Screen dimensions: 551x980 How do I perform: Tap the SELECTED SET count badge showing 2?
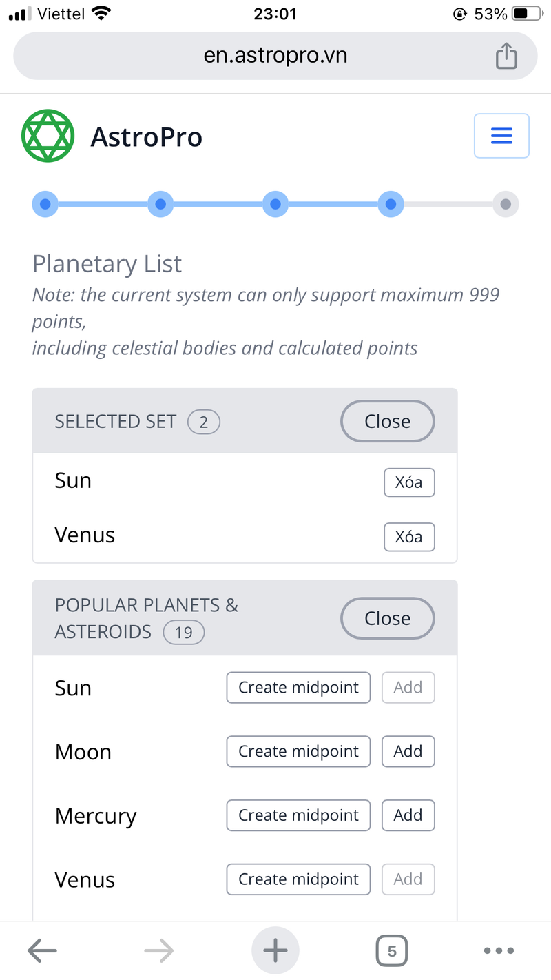(x=203, y=422)
